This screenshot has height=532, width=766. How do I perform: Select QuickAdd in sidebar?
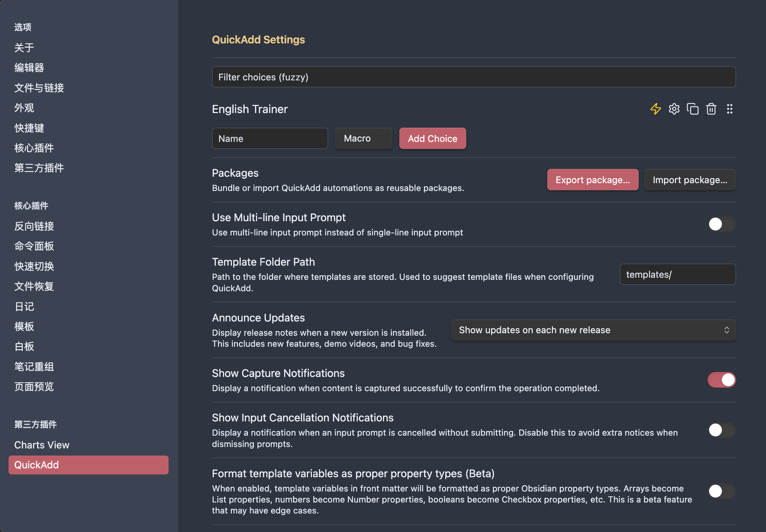click(89, 465)
